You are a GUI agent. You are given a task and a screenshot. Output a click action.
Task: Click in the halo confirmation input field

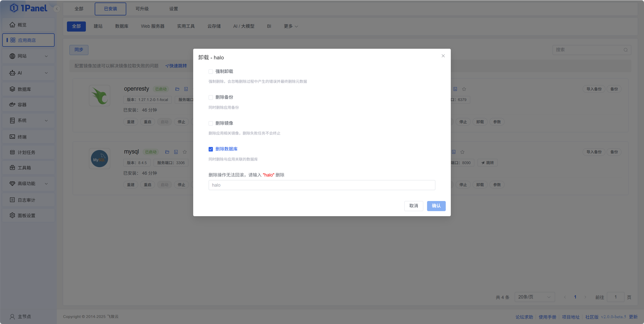322,185
